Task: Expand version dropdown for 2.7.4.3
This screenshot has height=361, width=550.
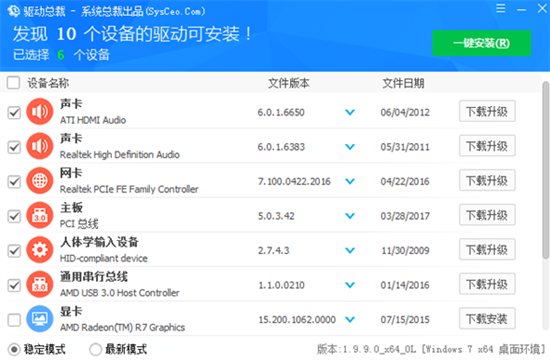Action: tap(350, 250)
